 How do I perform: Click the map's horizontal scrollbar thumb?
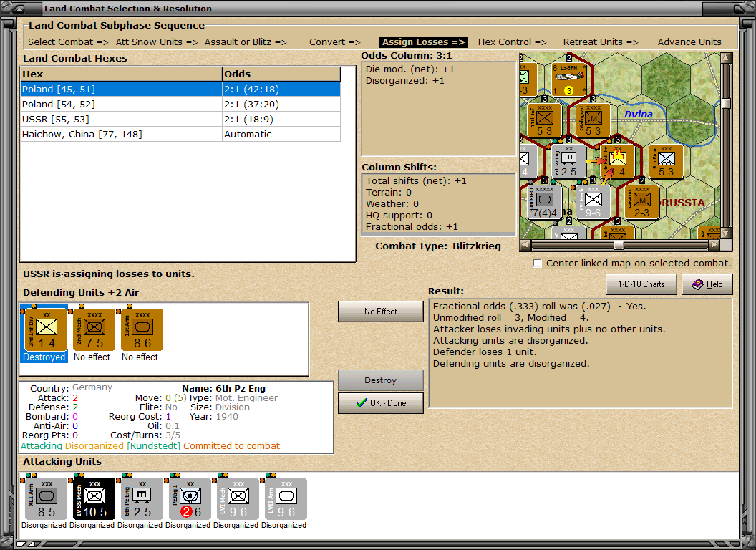pos(619,245)
